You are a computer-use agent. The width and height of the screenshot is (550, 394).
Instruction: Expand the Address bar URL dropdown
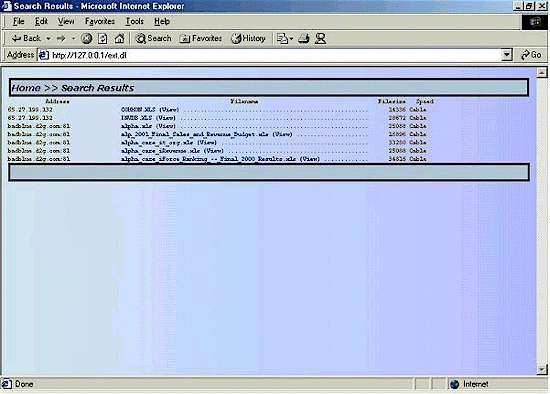(507, 55)
